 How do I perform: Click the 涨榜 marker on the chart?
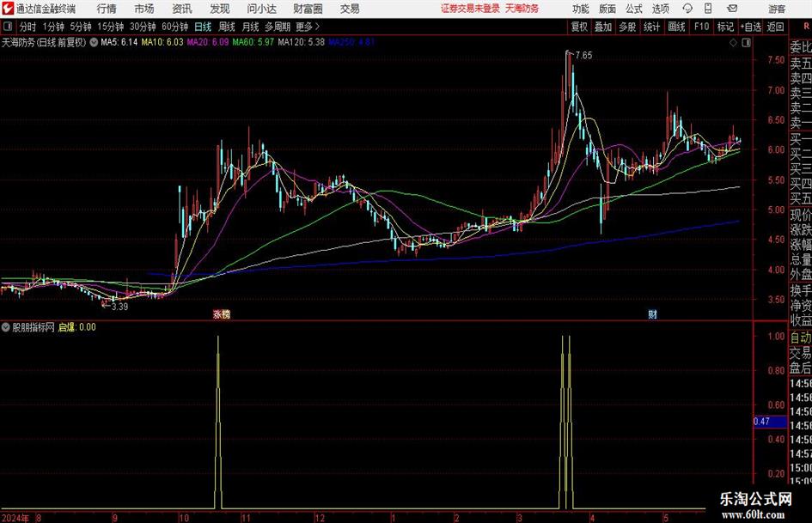[x=222, y=314]
